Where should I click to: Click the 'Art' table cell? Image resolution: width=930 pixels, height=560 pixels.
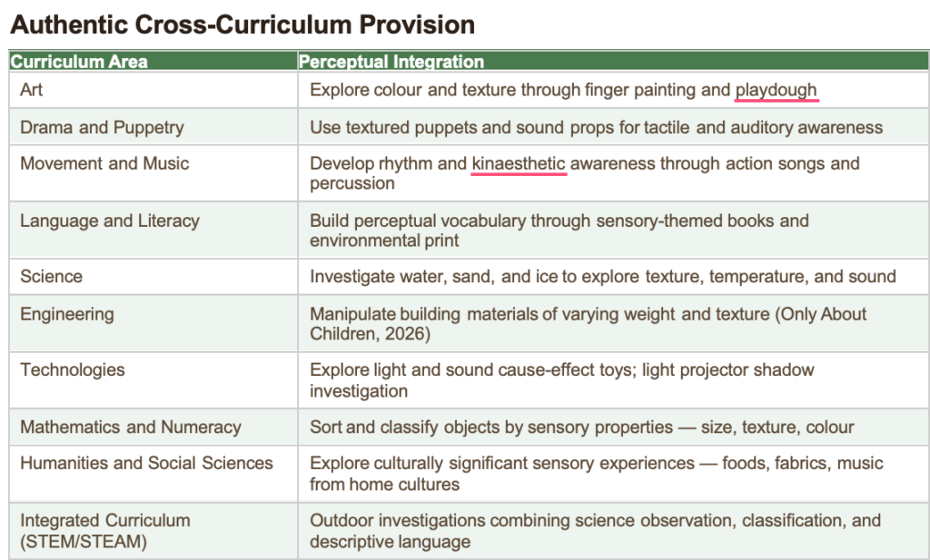(32, 90)
